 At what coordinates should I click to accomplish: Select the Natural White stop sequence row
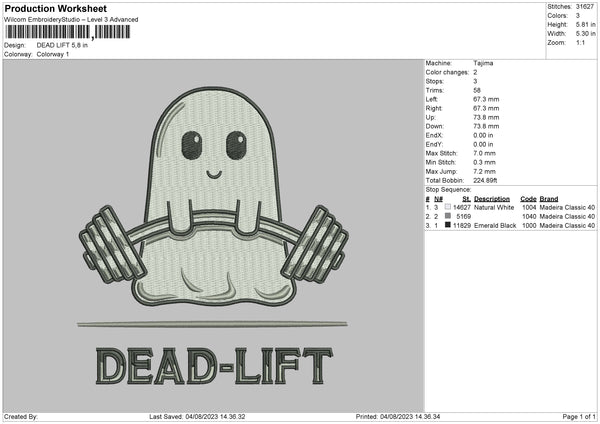(x=510, y=206)
